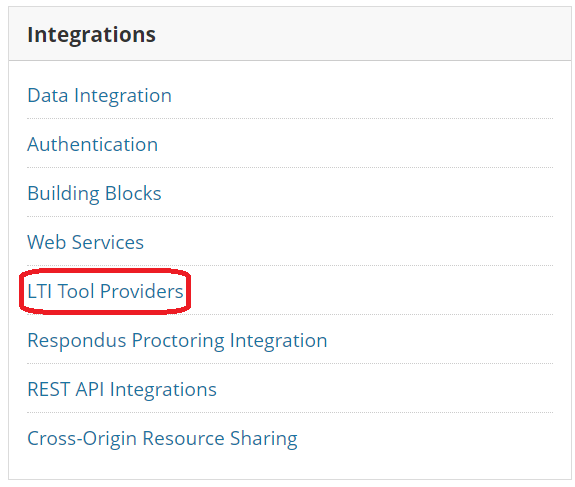Viewport: 575px width, 487px height.
Task: Access the LTI Tool Providers management page
Action: click(105, 292)
